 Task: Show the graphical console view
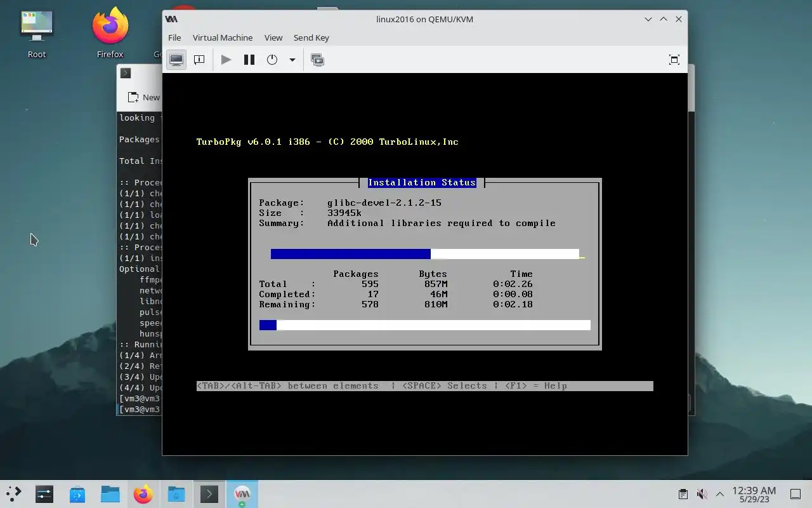click(176, 60)
